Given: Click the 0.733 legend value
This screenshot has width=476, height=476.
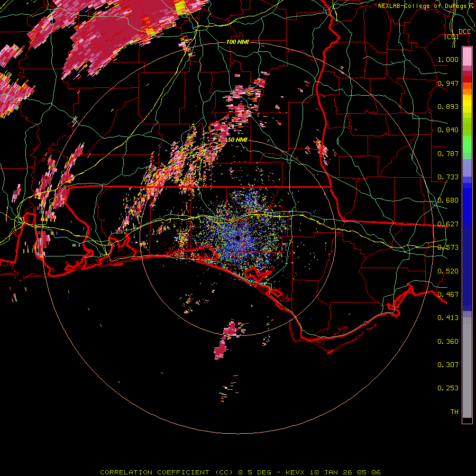Looking at the screenshot, I should pyautogui.click(x=448, y=177).
